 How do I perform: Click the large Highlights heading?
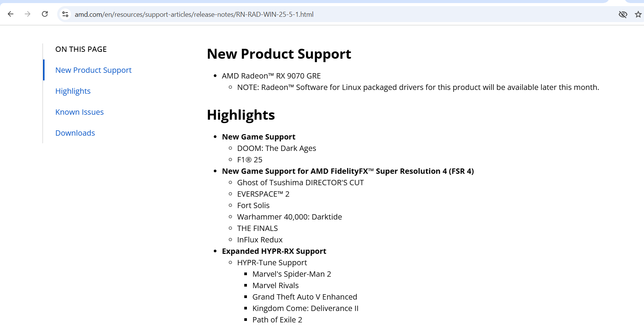240,115
